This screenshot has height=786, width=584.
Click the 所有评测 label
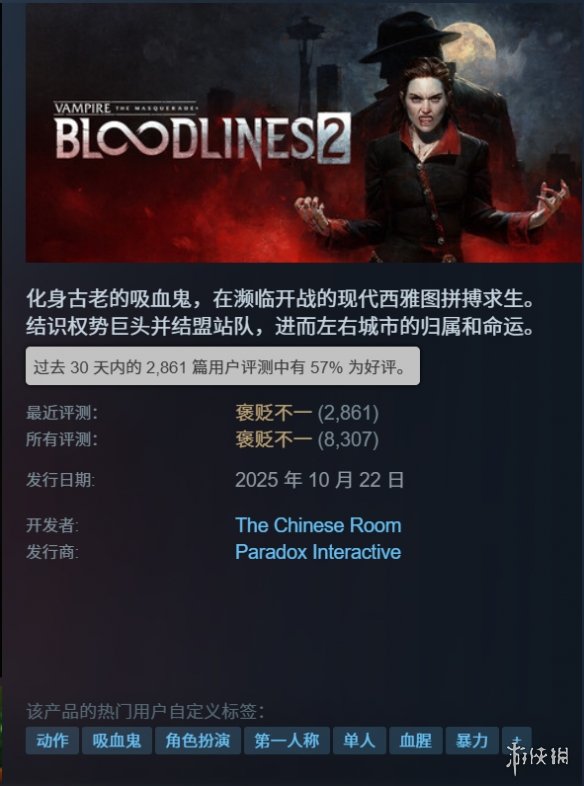pyautogui.click(x=62, y=440)
